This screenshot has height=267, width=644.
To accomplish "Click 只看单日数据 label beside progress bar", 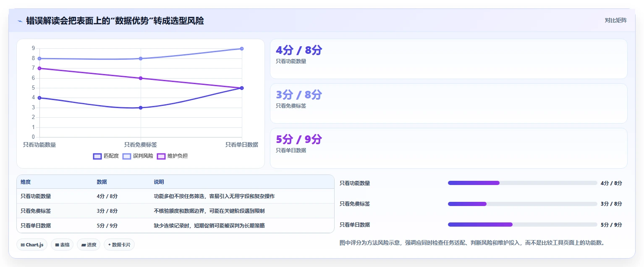I will point(355,225).
